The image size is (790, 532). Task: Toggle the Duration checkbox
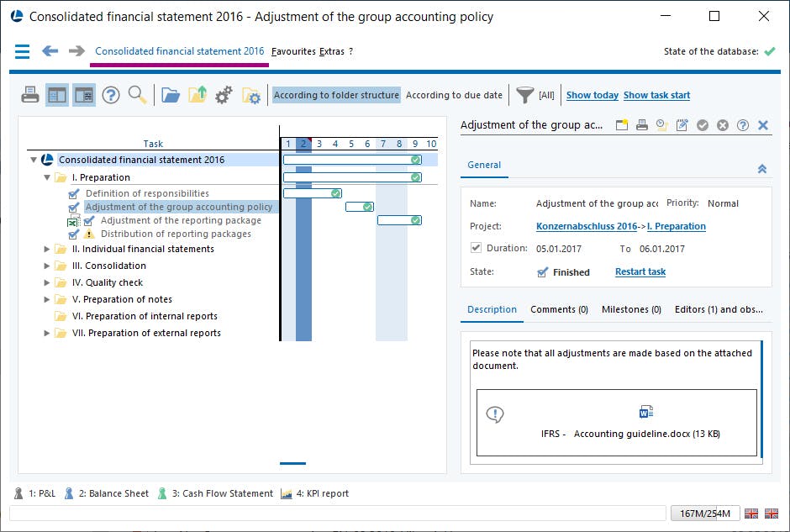click(476, 247)
